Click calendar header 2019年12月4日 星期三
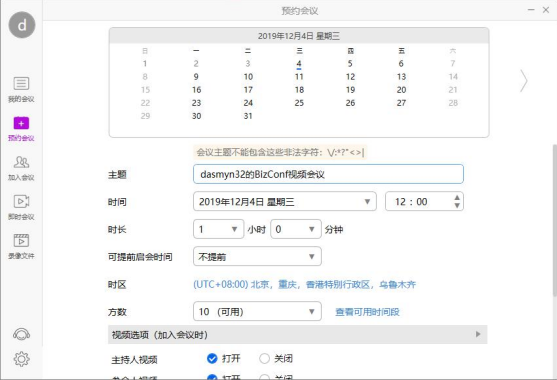 click(x=299, y=36)
